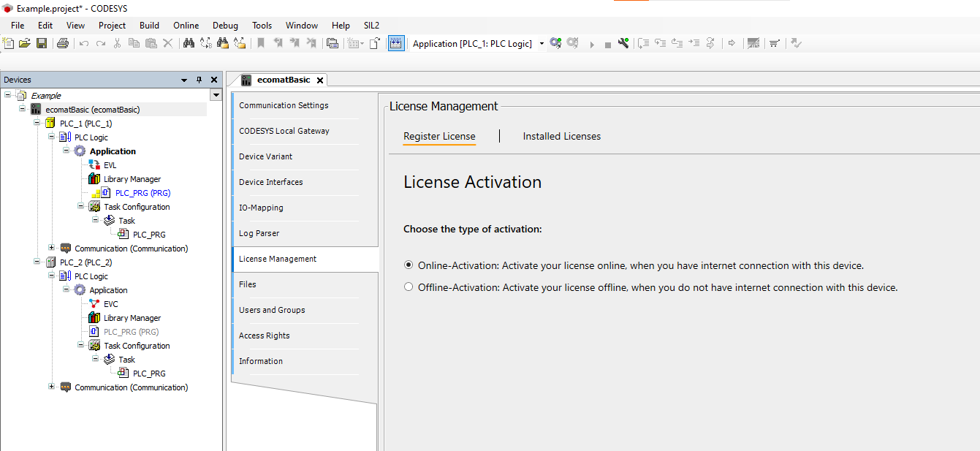
Task: Open the Communication Settings page
Action: click(284, 105)
